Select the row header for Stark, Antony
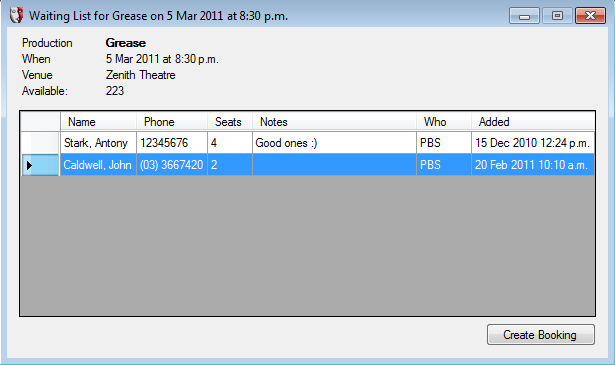The image size is (615, 365). 40,143
